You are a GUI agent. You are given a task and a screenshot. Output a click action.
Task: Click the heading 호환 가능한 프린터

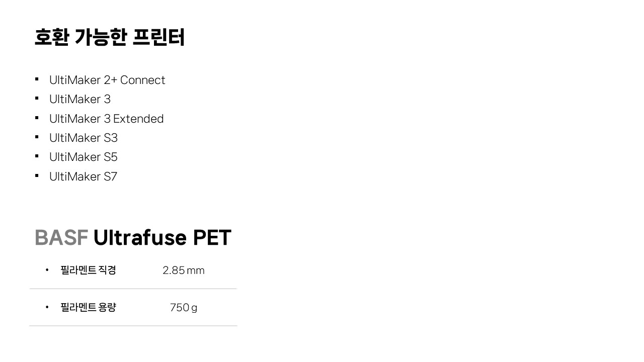click(109, 38)
